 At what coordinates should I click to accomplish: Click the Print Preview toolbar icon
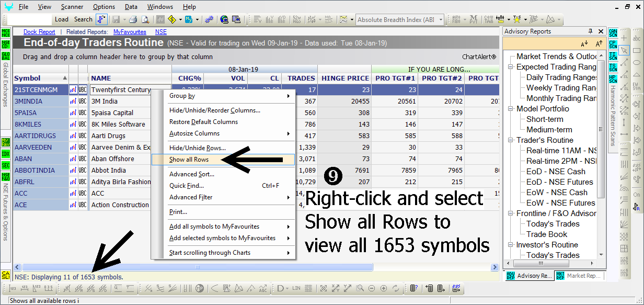(x=146, y=20)
